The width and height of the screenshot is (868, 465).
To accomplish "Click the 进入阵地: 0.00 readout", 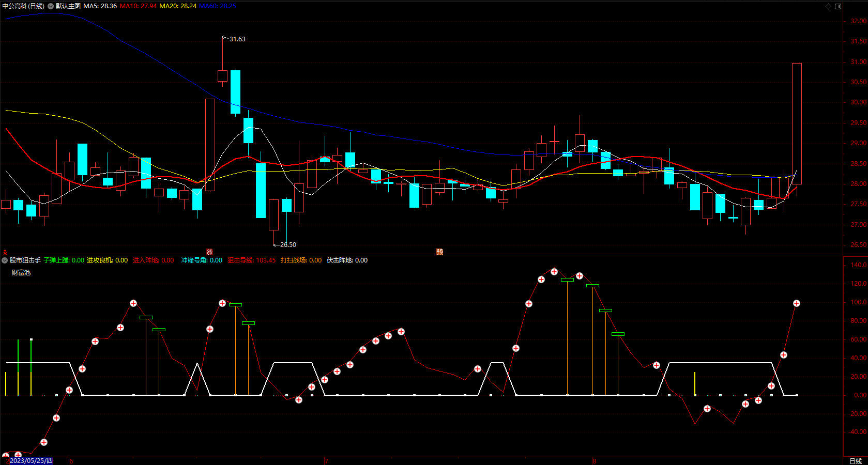I will [x=154, y=260].
